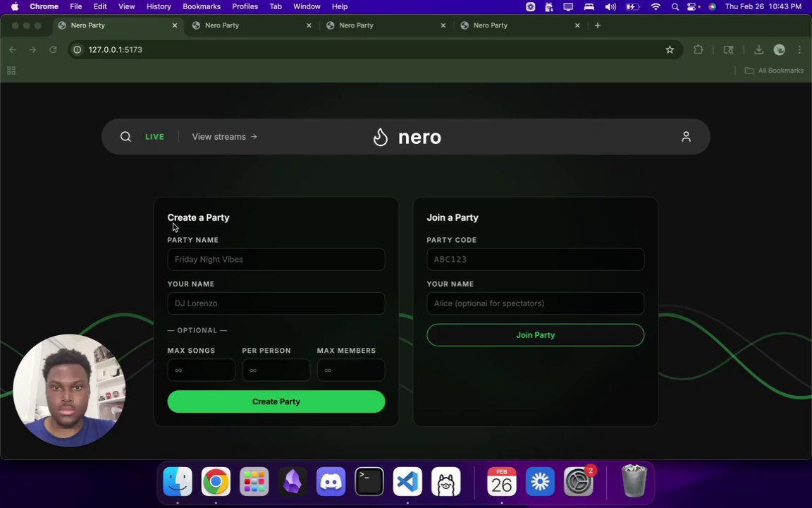Click the Per Person input box

(x=276, y=370)
